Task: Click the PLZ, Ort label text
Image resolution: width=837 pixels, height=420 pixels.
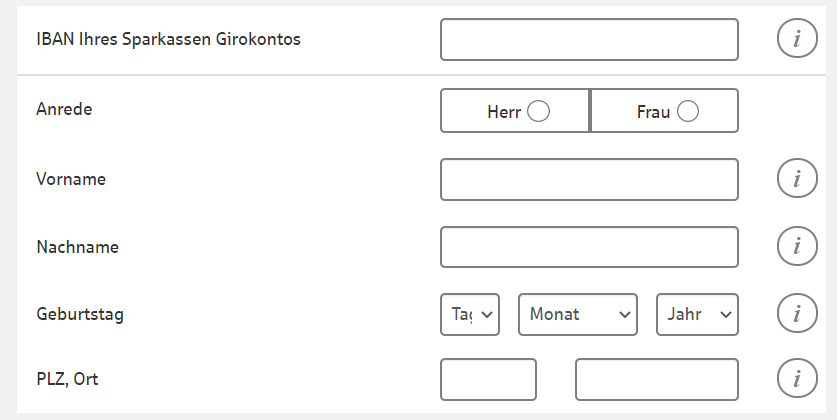Action: tap(67, 379)
